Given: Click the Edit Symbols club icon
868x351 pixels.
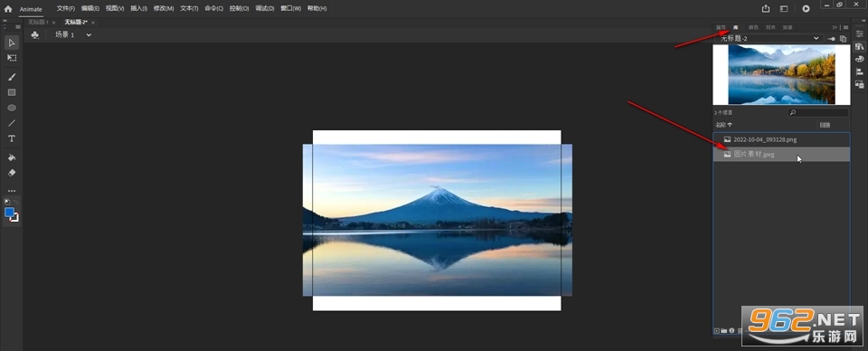Looking at the screenshot, I should point(35,35).
